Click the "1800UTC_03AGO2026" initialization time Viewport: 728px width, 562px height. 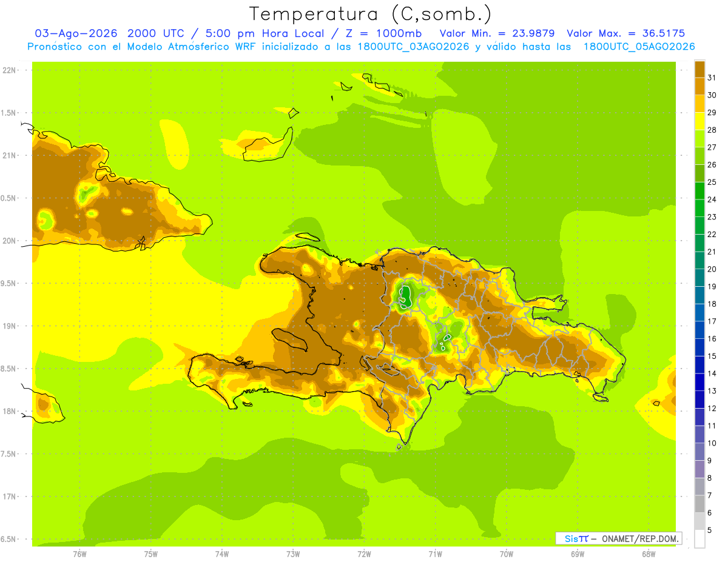tap(414, 47)
